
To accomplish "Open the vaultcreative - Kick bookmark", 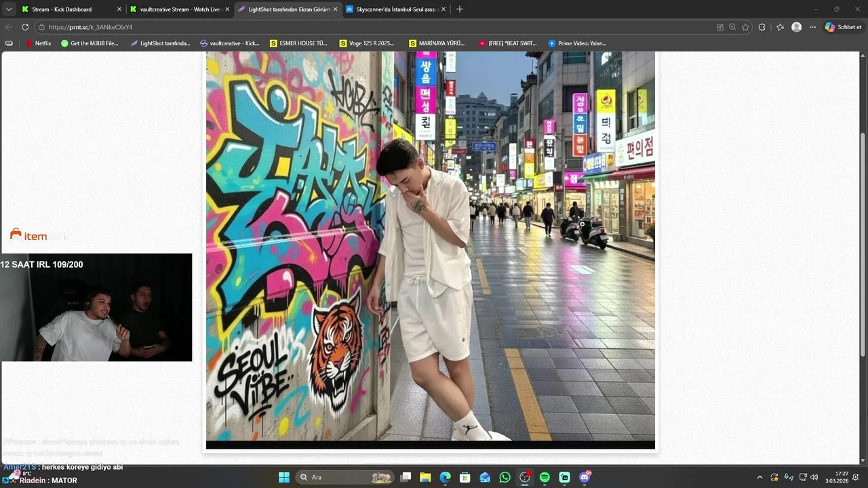I will coord(230,43).
